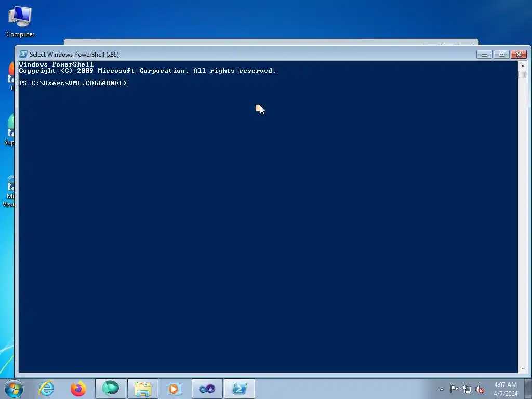Launch Windows Media Player from taskbar
The width and height of the screenshot is (532, 399).
pyautogui.click(x=175, y=389)
